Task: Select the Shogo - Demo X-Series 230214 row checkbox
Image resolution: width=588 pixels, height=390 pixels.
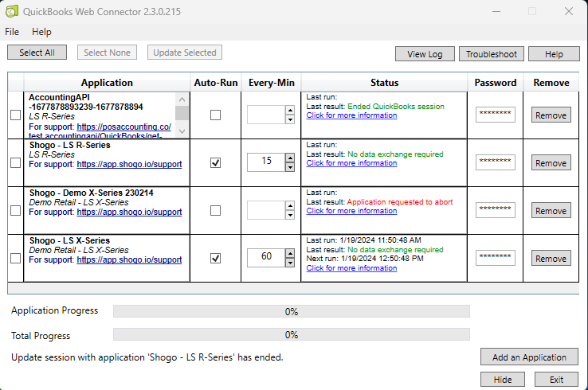Action: coord(15,211)
